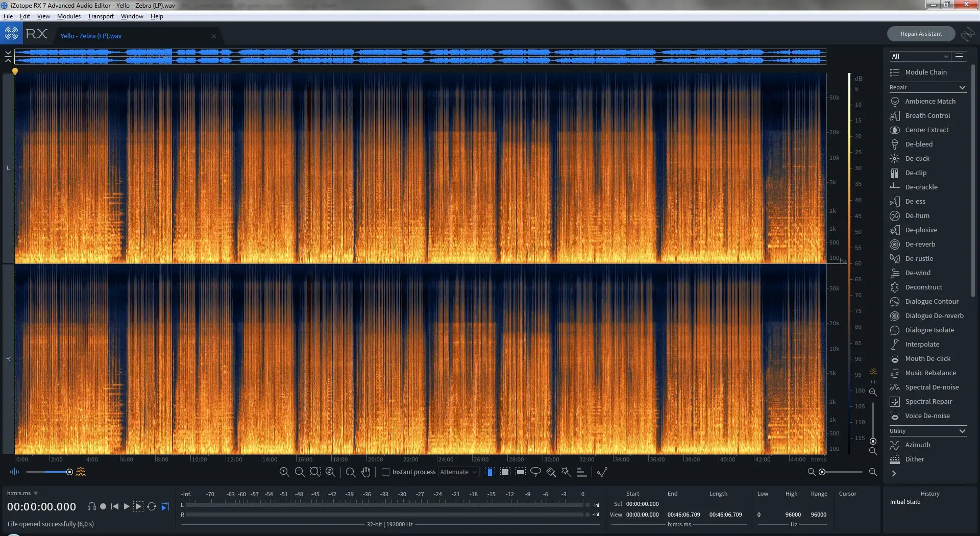980x536 pixels.
Task: Toggle the left channel L selector
Action: tap(8, 168)
